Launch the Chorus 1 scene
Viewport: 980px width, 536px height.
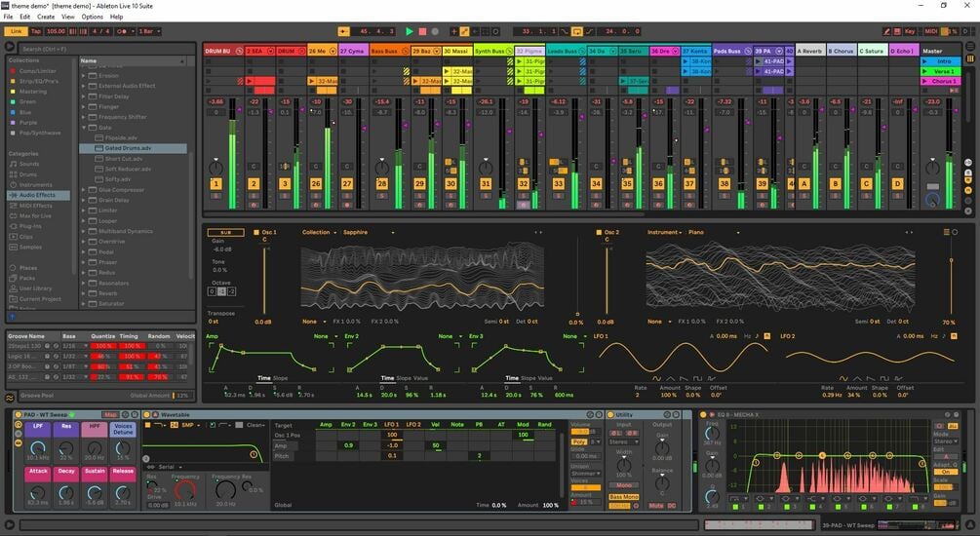click(940, 81)
